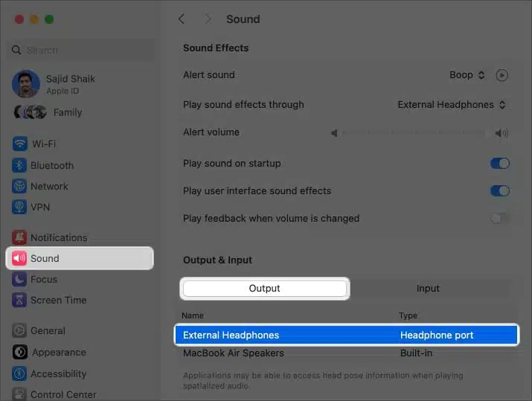Image resolution: width=532 pixels, height=401 pixels.
Task: Open the VPN settings icon
Action: click(x=19, y=207)
